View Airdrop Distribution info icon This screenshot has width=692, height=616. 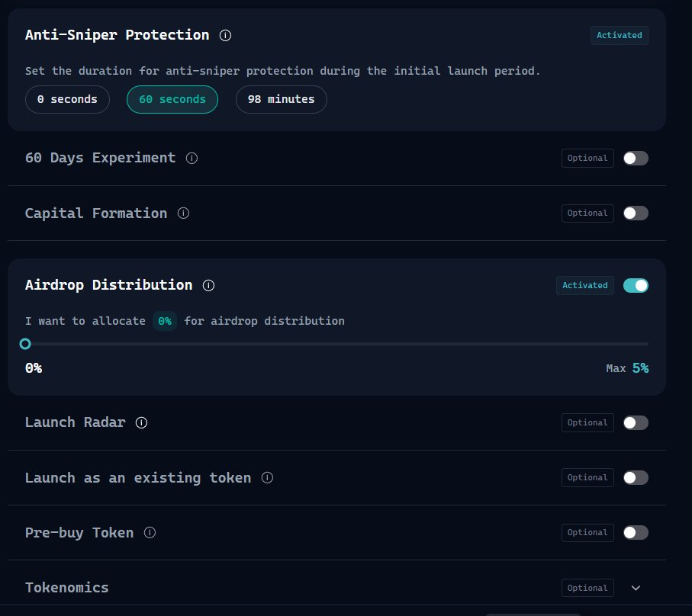coord(208,285)
